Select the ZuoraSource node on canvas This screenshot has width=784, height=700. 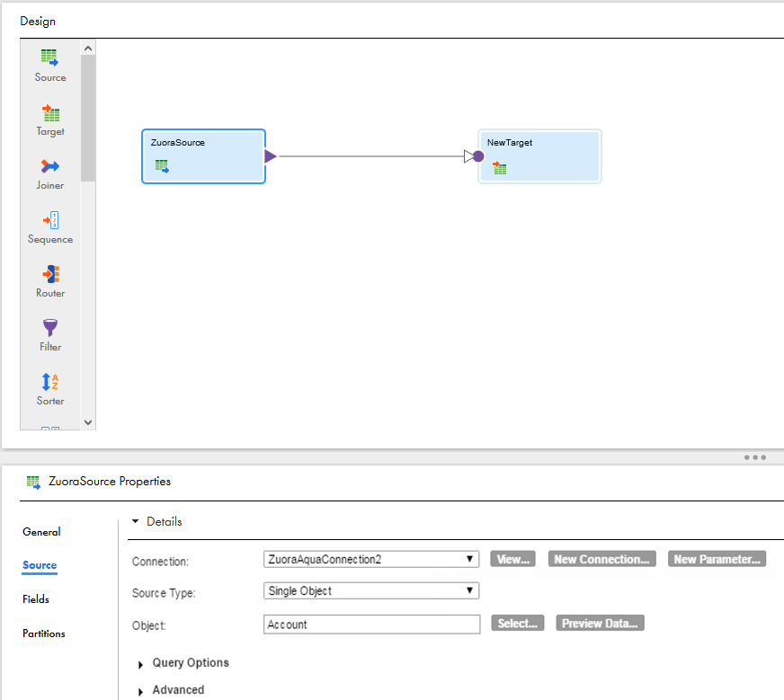[203, 156]
